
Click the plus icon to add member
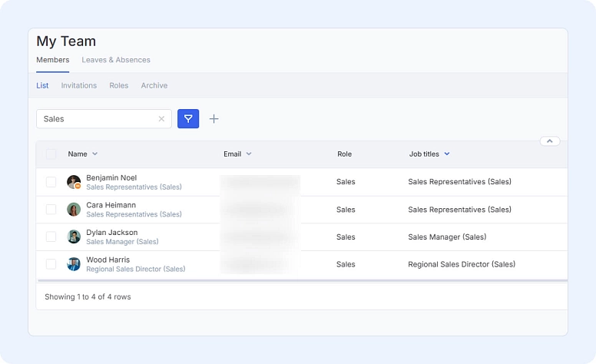coord(214,119)
